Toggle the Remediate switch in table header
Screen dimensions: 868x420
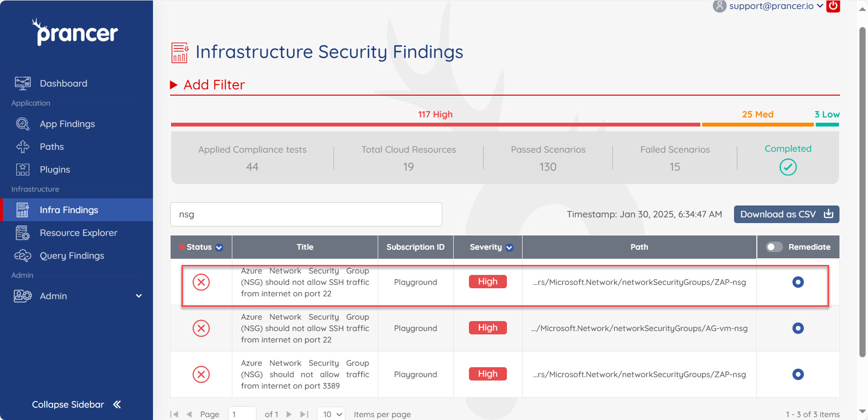pyautogui.click(x=774, y=247)
